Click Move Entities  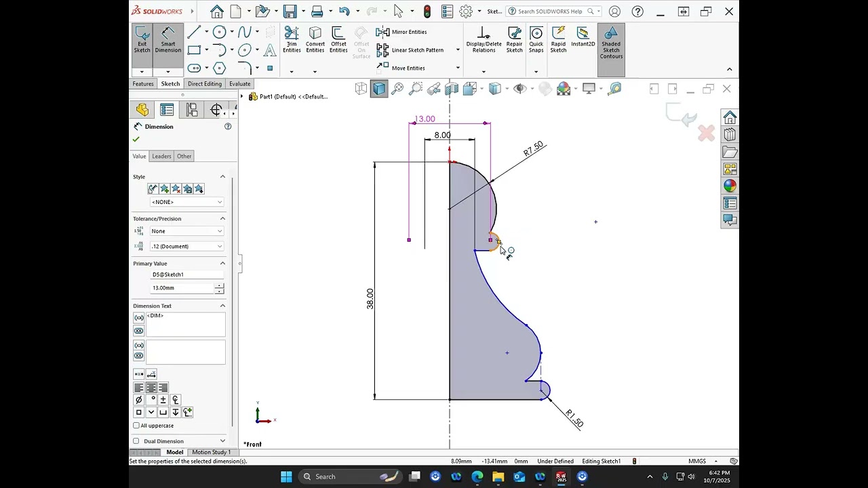[x=400, y=68]
